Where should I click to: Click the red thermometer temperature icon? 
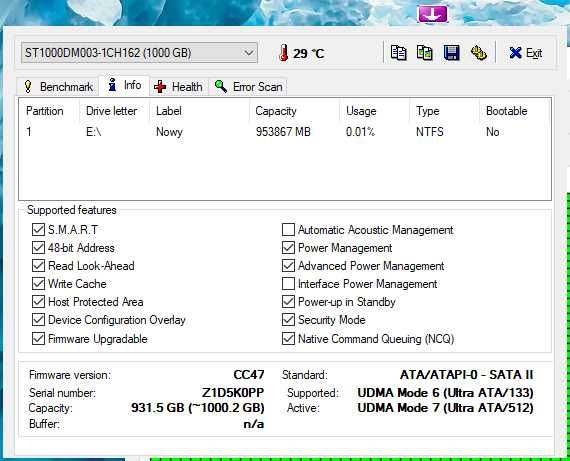tap(284, 53)
